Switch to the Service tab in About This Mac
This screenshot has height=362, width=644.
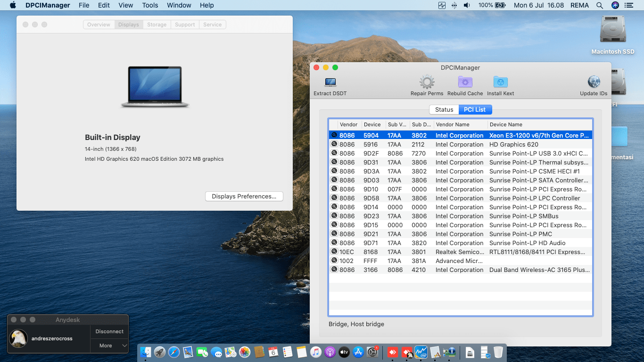click(213, 25)
